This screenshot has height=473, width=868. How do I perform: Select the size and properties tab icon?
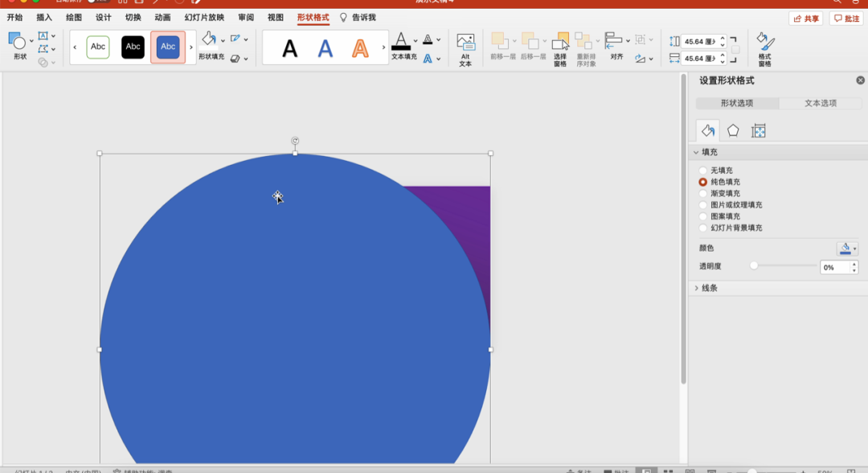click(x=759, y=130)
